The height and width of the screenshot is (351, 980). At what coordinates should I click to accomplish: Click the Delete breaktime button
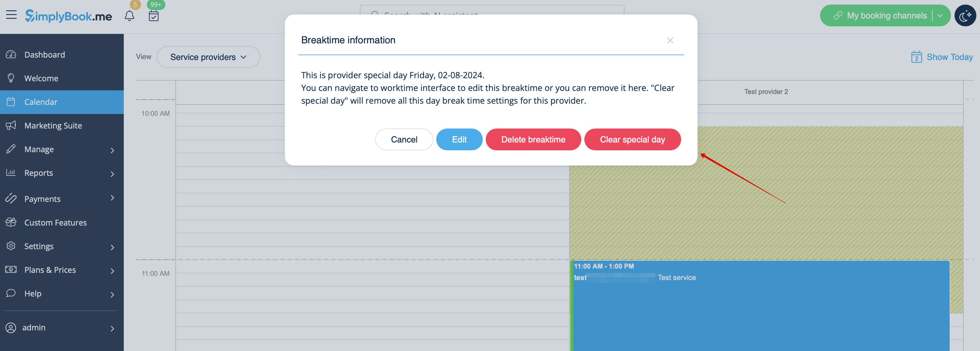533,139
